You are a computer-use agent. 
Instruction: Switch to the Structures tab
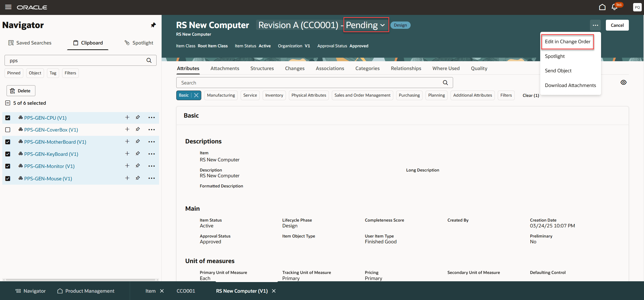click(x=262, y=69)
